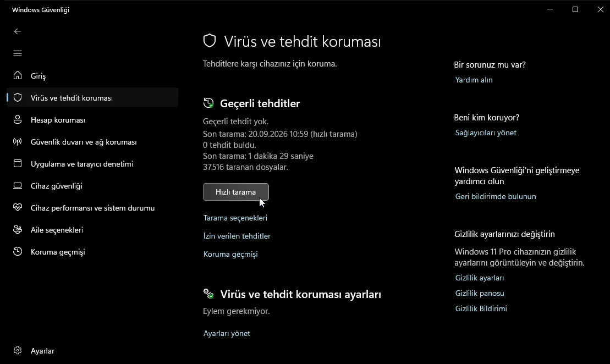Image resolution: width=610 pixels, height=364 pixels.
Task: Click the Geçerli tehditler heading
Action: click(x=260, y=103)
